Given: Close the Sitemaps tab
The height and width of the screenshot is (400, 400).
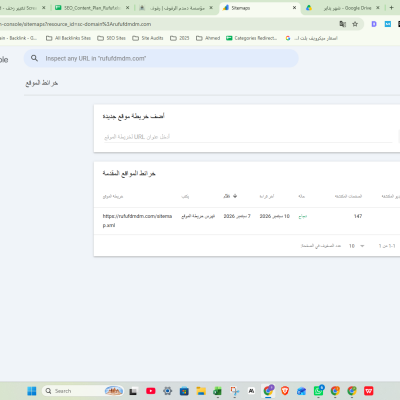Looking at the screenshot, I should [294, 8].
